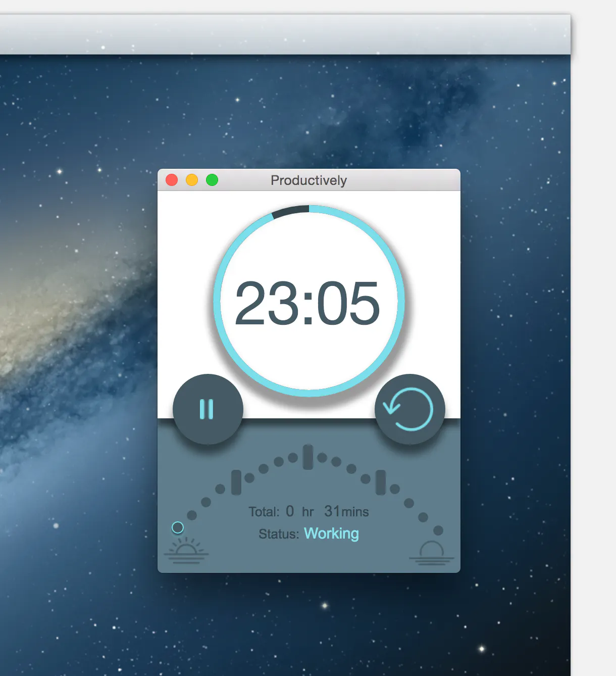
Task: Click the sunset icon
Action: (432, 553)
